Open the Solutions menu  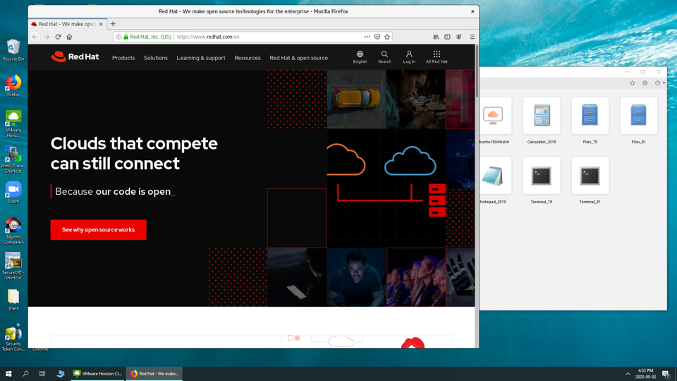155,58
